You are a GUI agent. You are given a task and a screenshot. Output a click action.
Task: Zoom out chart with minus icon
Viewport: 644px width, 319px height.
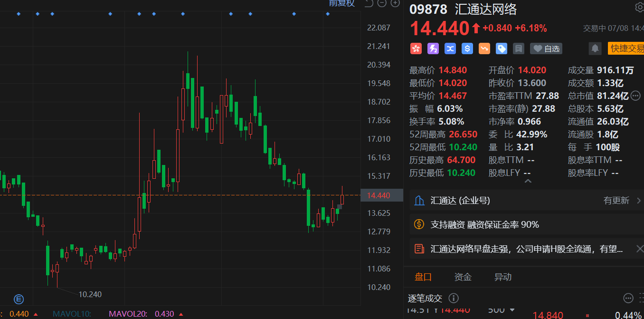coord(382,3)
